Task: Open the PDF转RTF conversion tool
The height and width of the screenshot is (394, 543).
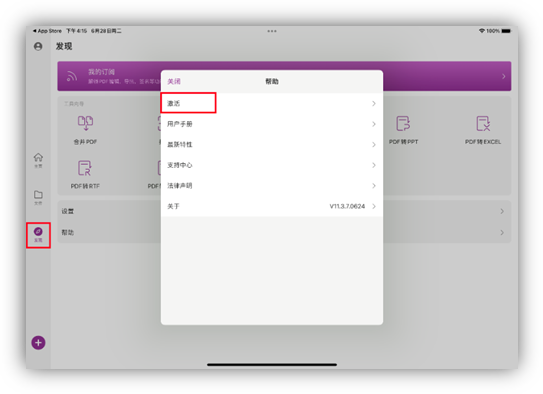Action: click(85, 174)
